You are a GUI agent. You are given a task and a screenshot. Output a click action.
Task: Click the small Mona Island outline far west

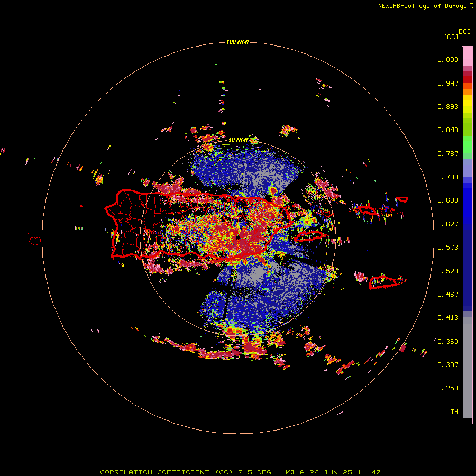[x=35, y=241]
